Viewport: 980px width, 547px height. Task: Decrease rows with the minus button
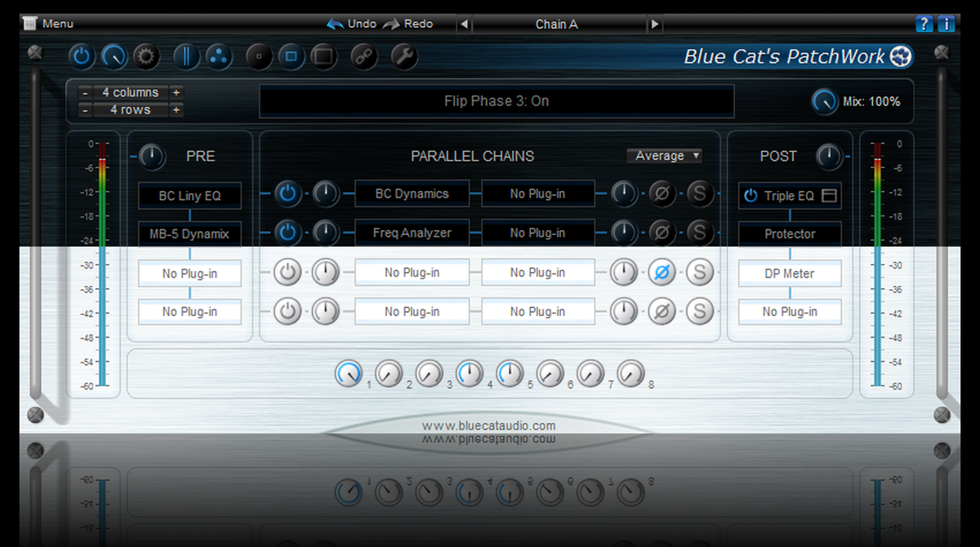[x=85, y=109]
